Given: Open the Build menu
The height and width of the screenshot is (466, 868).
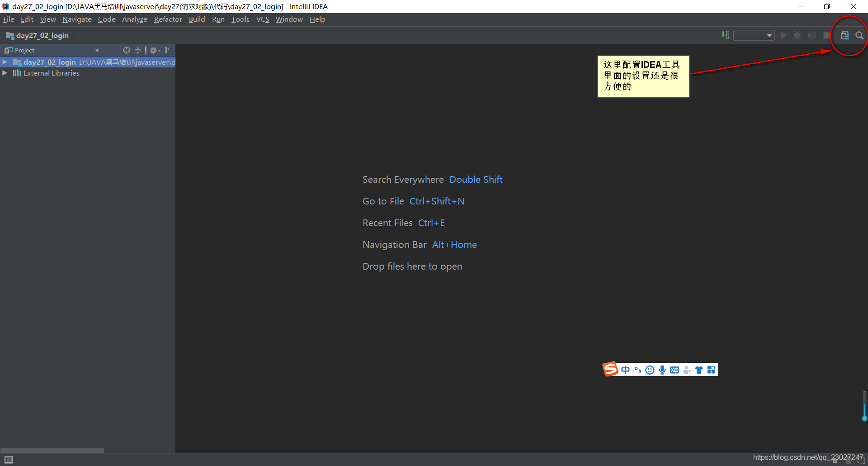Looking at the screenshot, I should pos(197,19).
